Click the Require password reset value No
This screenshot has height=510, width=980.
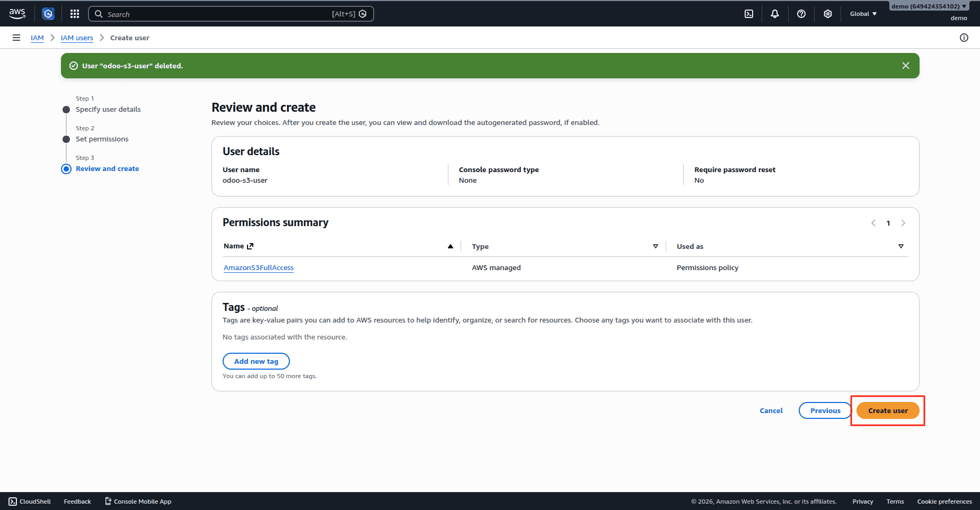(x=699, y=180)
